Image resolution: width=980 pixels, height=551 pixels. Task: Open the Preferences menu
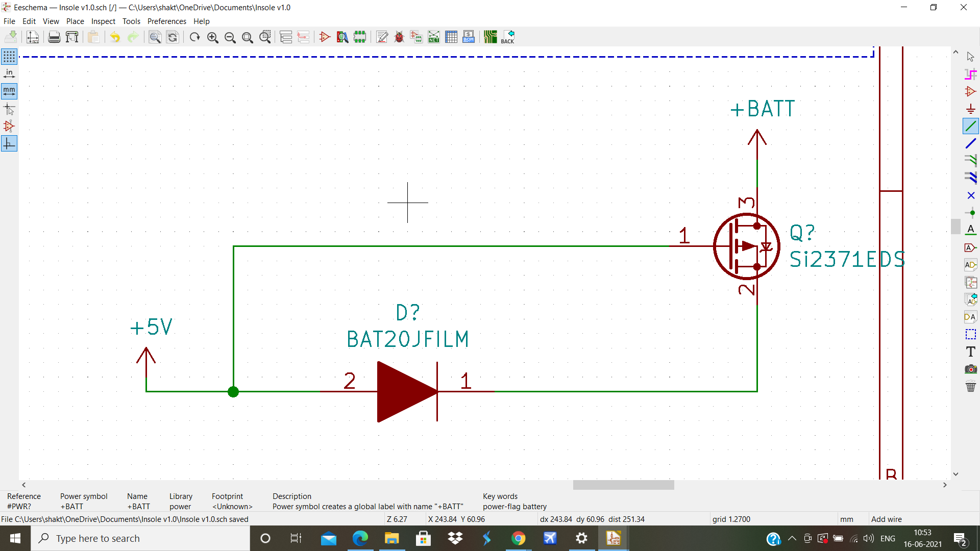click(x=167, y=21)
